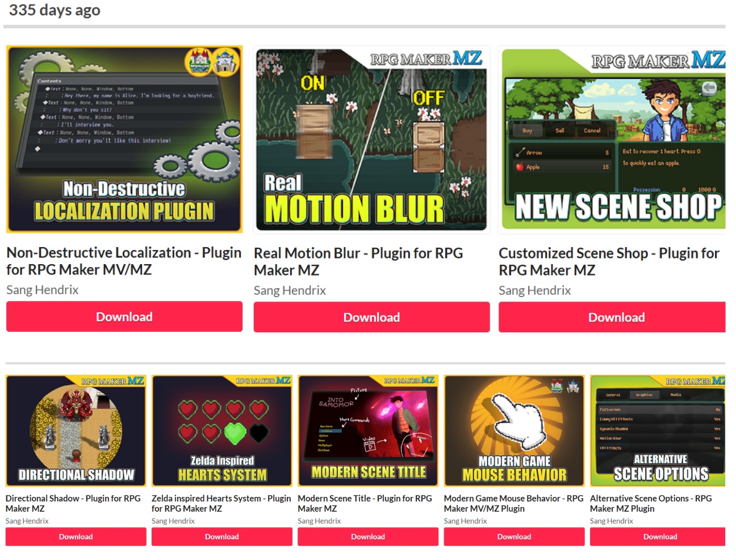Click the Zelda inspired Hearts System title link
The image size is (736, 560).
[221, 503]
